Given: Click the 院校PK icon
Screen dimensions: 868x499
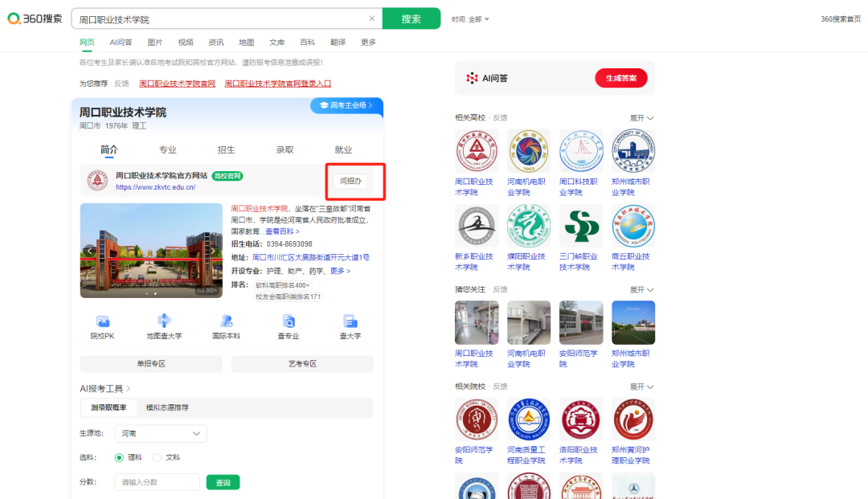Looking at the screenshot, I should (x=102, y=321).
